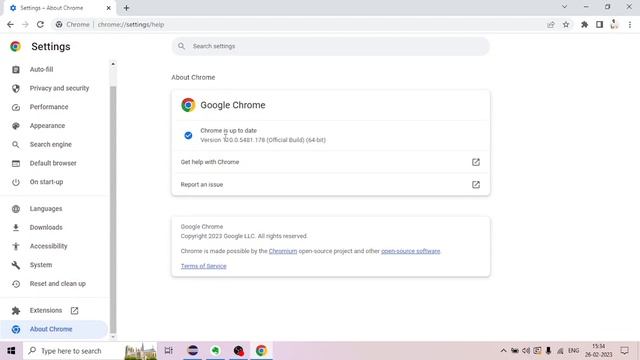
Task: Click the volume icon in the system tray
Action: coord(526,351)
